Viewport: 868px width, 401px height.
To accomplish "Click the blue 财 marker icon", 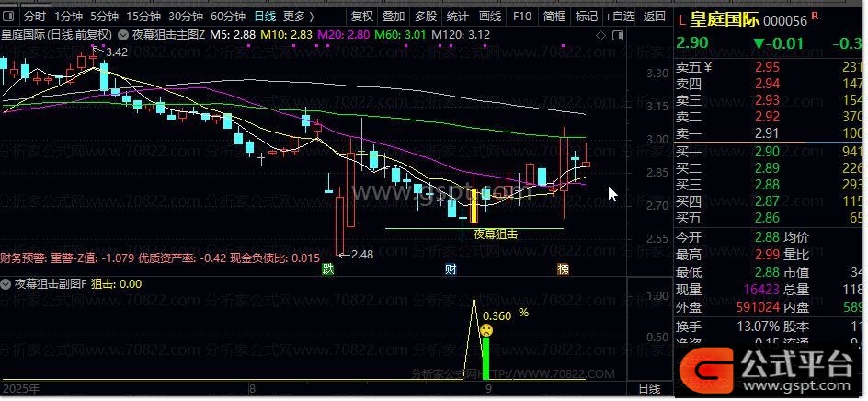I will point(451,269).
